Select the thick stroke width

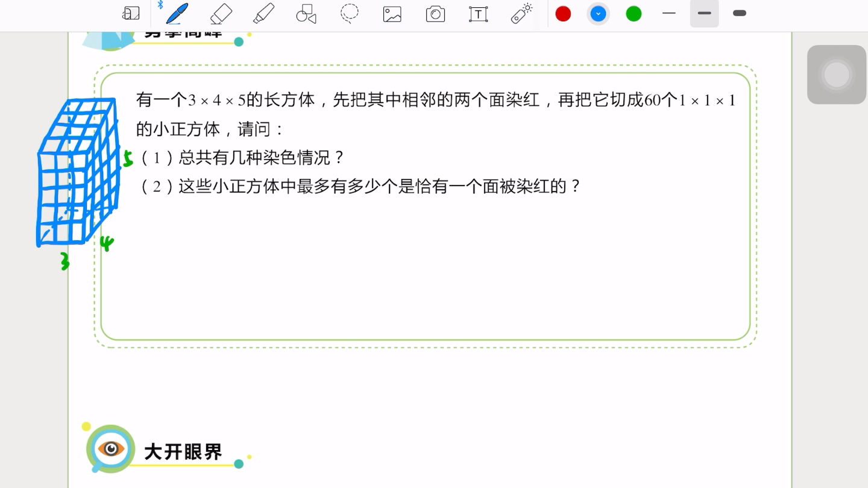click(x=740, y=13)
